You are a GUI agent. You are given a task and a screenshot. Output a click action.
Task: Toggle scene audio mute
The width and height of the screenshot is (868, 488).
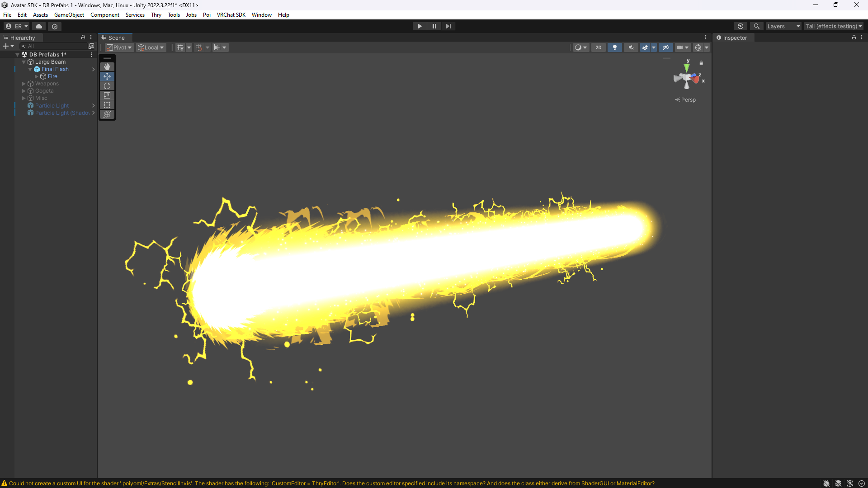(x=631, y=47)
